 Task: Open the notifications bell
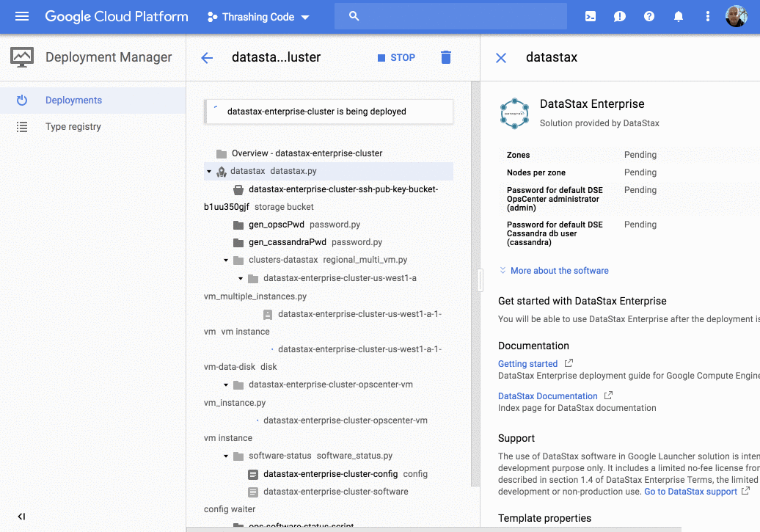click(679, 16)
